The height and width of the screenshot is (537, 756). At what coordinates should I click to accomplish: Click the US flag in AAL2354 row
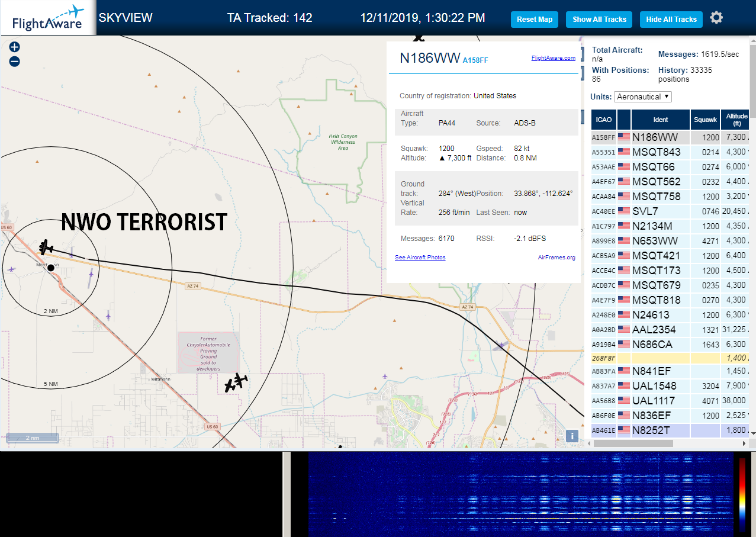point(624,330)
